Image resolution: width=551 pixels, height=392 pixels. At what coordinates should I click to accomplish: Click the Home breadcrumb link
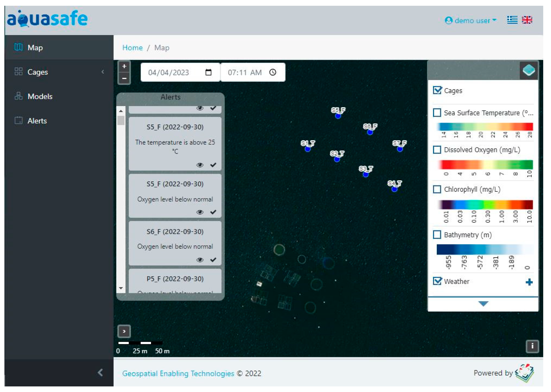(x=132, y=48)
